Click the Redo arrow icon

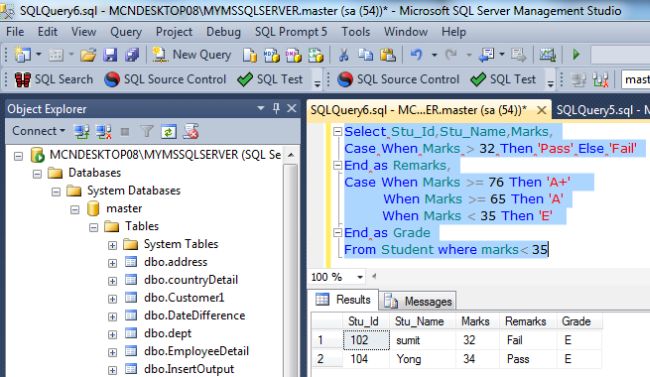click(x=451, y=54)
